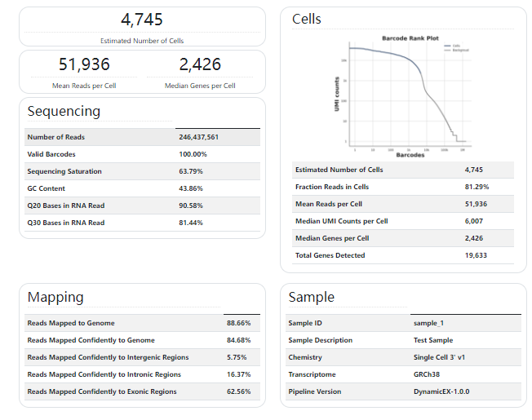This screenshot has width=532, height=420.
Task: Select the Reads Mapped to Genome row
Action: coord(142,323)
